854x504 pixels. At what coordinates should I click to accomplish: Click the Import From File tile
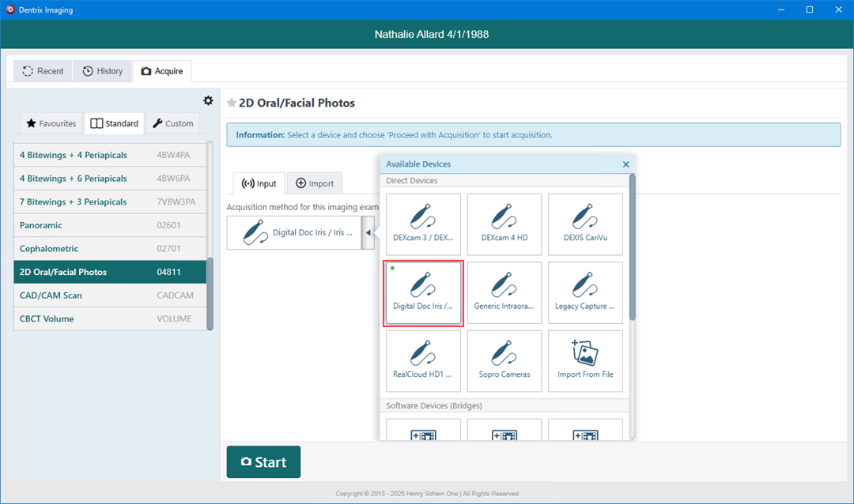tap(585, 361)
